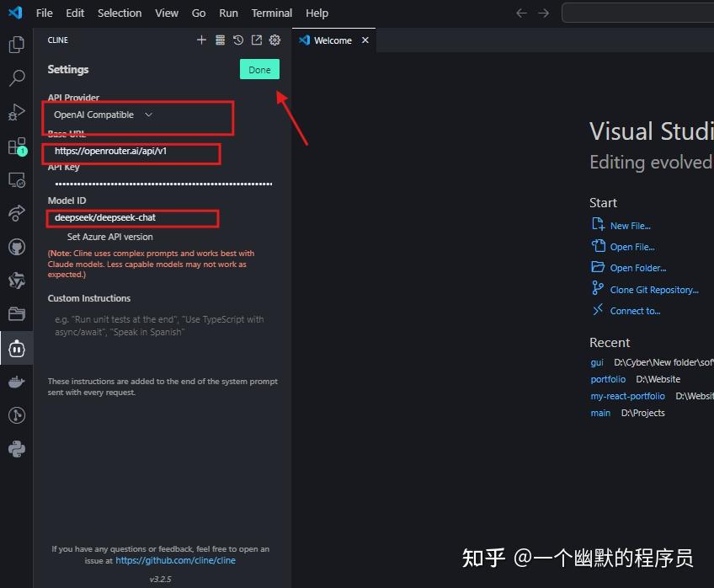
Task: Open the Cline MCP servers icon
Action: 219,40
